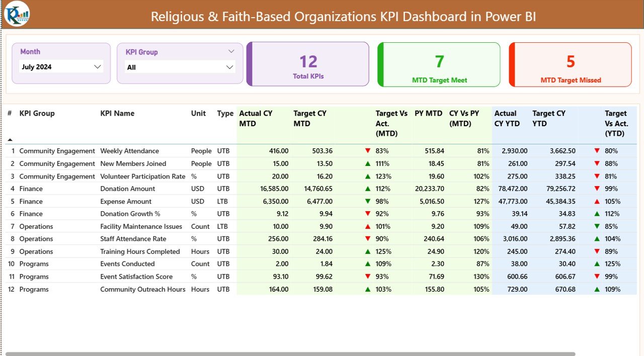
Task: Click green triangle beside Donation Growth % YTD 112%
Action: 597,213
